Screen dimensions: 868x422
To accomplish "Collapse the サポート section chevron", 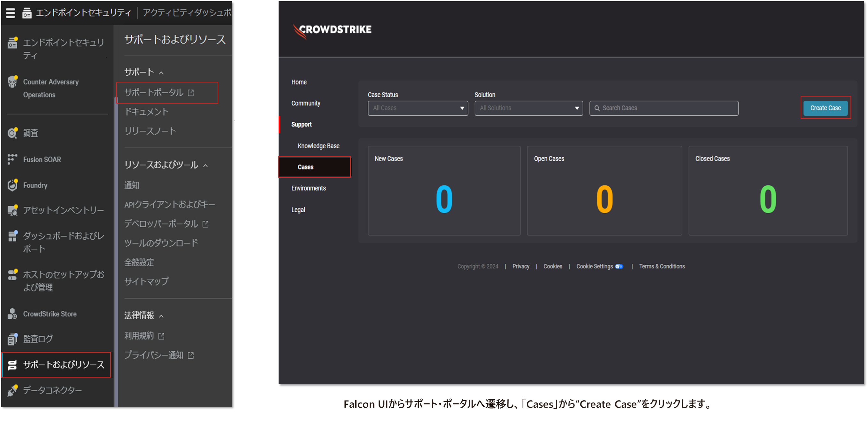I will (x=161, y=73).
